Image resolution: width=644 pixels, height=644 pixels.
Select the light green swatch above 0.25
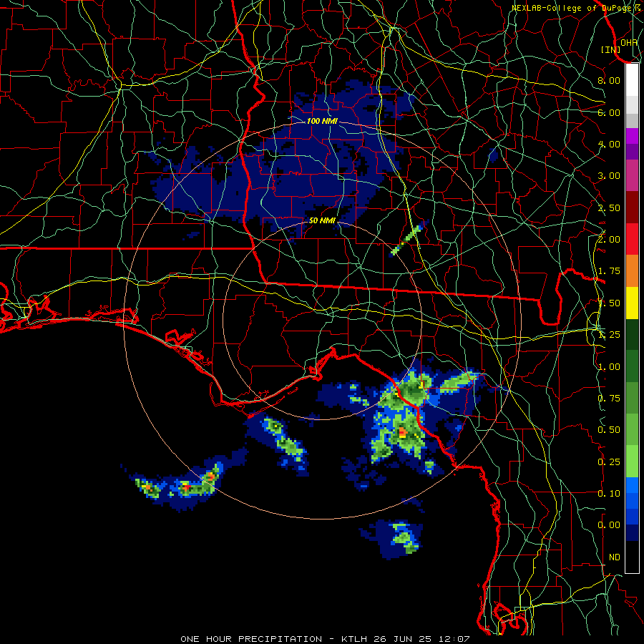click(632, 462)
